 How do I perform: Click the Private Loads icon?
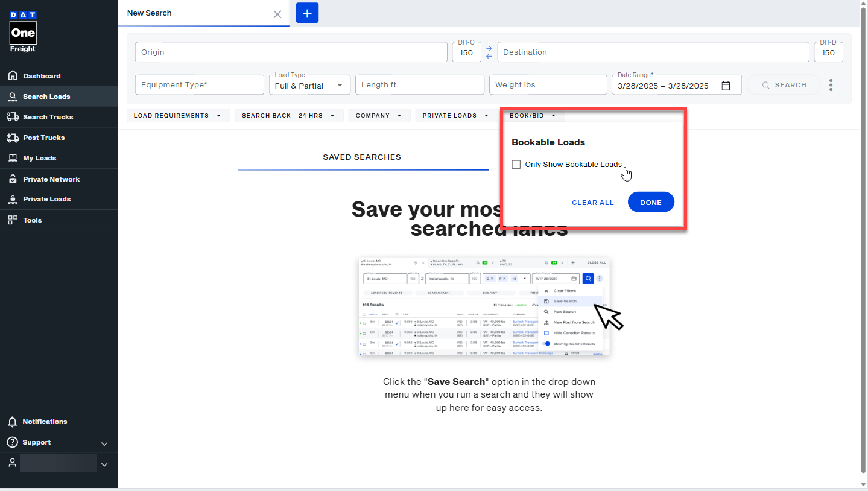[x=12, y=199]
